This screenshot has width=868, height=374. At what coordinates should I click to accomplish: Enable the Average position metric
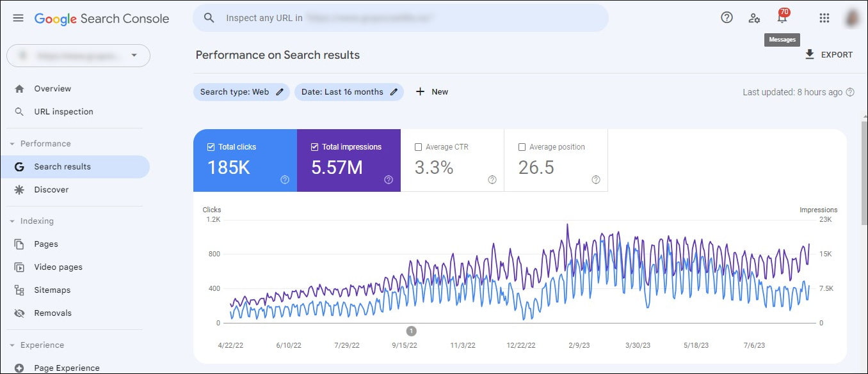[522, 146]
